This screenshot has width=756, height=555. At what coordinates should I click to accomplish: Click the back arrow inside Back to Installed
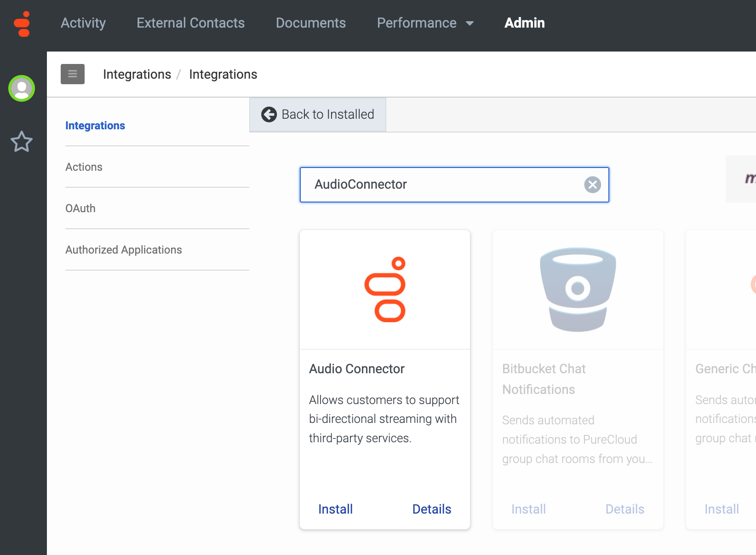click(269, 114)
